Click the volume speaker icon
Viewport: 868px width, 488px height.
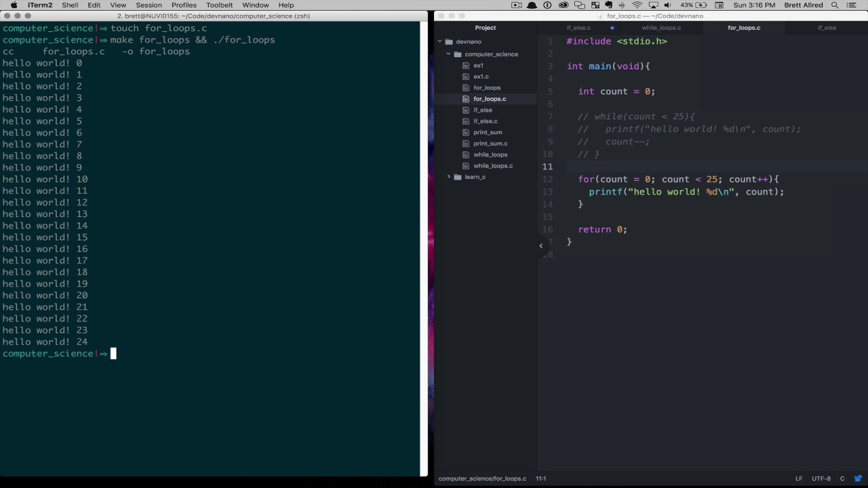667,5
